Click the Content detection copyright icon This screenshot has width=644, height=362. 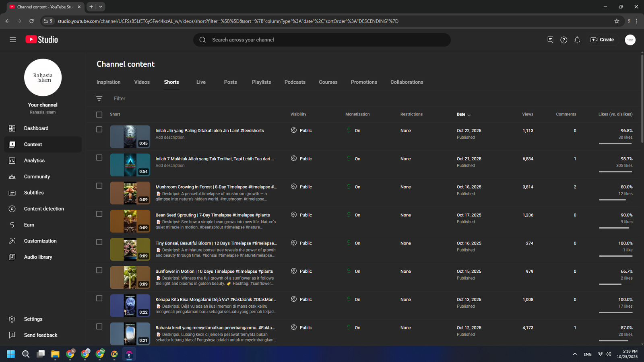point(12,209)
